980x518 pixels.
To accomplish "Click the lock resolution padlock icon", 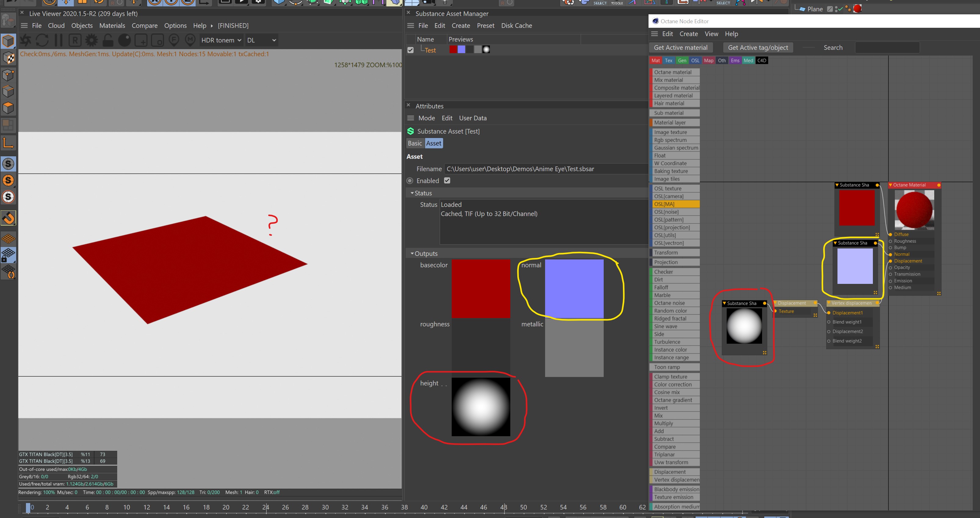I will [108, 40].
